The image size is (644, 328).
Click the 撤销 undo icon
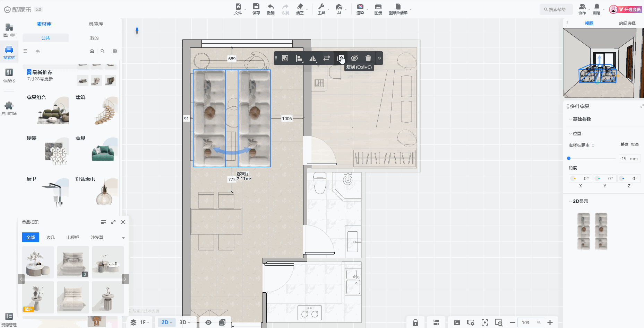[x=271, y=9]
